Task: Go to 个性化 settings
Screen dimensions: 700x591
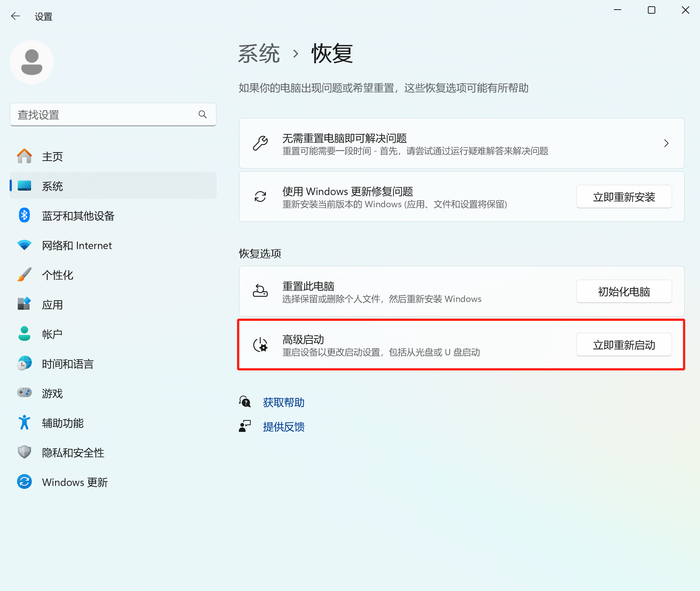Action: point(113,275)
